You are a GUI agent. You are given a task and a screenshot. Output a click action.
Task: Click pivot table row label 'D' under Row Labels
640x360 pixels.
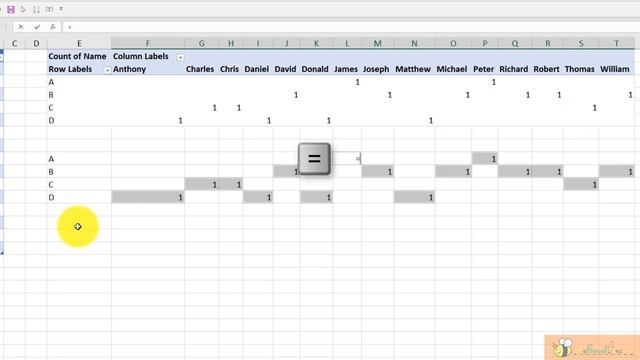click(x=51, y=120)
